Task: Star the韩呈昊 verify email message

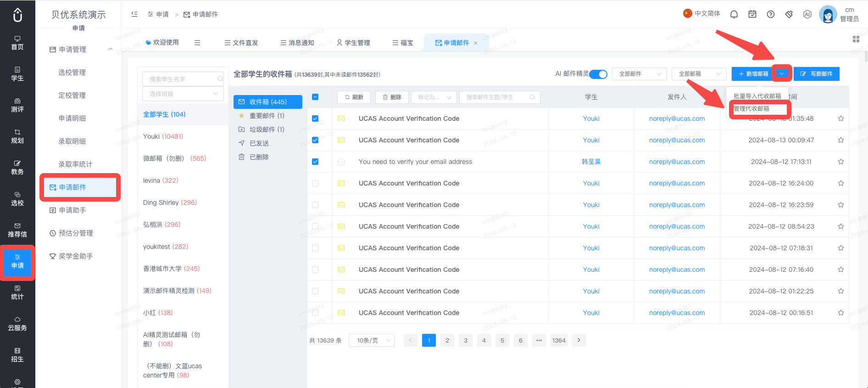Action: point(841,162)
